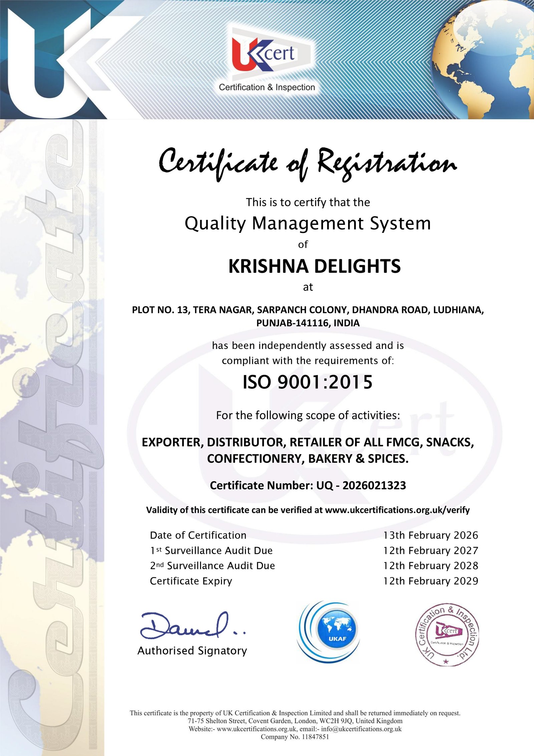Click the Company No. 11847851 footer text
This screenshot has width=534, height=756.
coord(295,737)
